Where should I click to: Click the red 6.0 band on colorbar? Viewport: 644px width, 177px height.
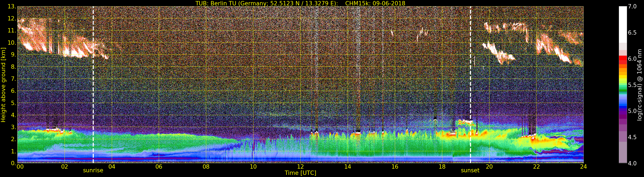[x=623, y=58]
